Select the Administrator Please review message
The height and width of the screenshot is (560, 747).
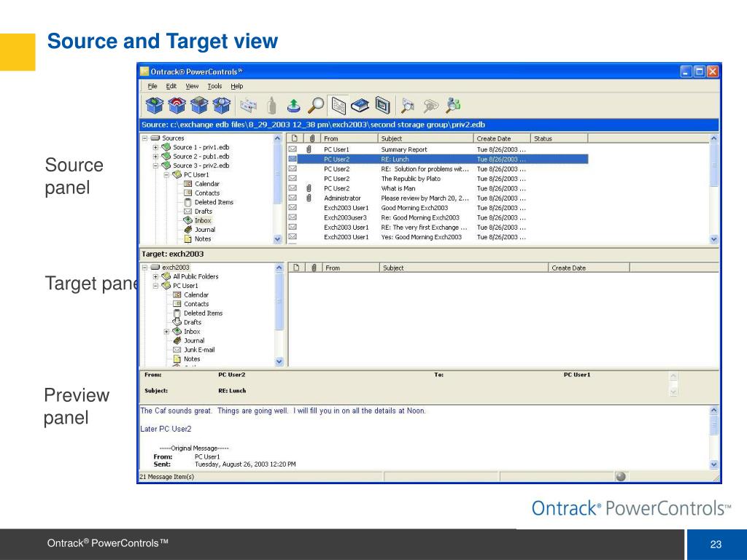[438, 198]
